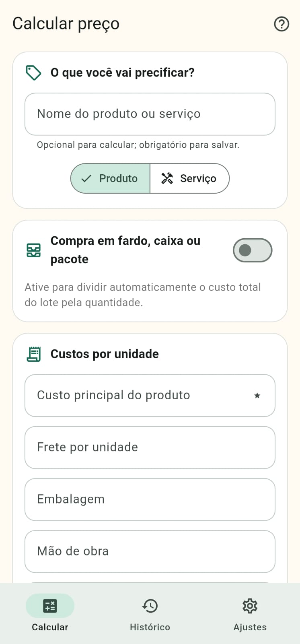This screenshot has width=300, height=644.
Task: Select the Serviço segment option
Action: (189, 178)
